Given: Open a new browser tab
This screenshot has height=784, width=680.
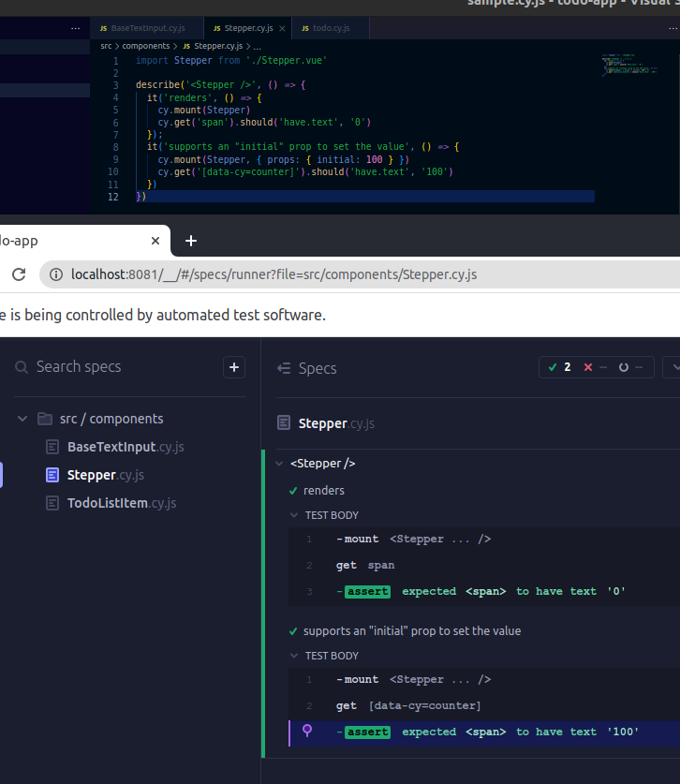Looking at the screenshot, I should pyautogui.click(x=191, y=241).
